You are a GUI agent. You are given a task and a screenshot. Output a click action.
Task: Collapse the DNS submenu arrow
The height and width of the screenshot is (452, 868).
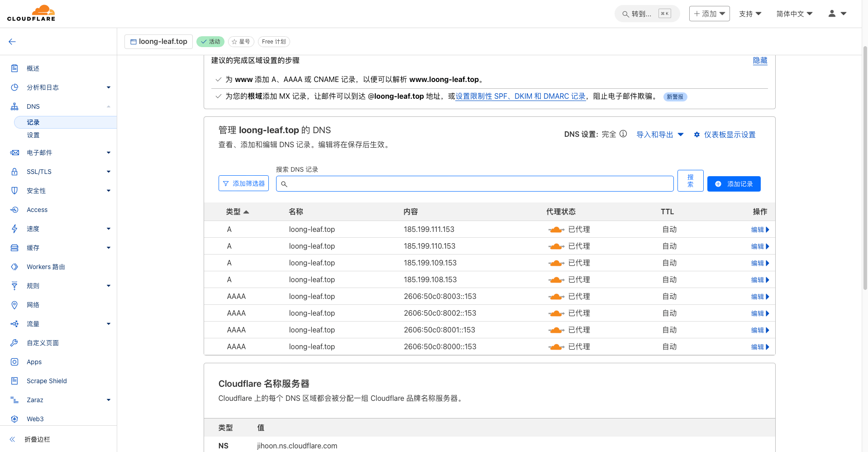click(x=109, y=106)
